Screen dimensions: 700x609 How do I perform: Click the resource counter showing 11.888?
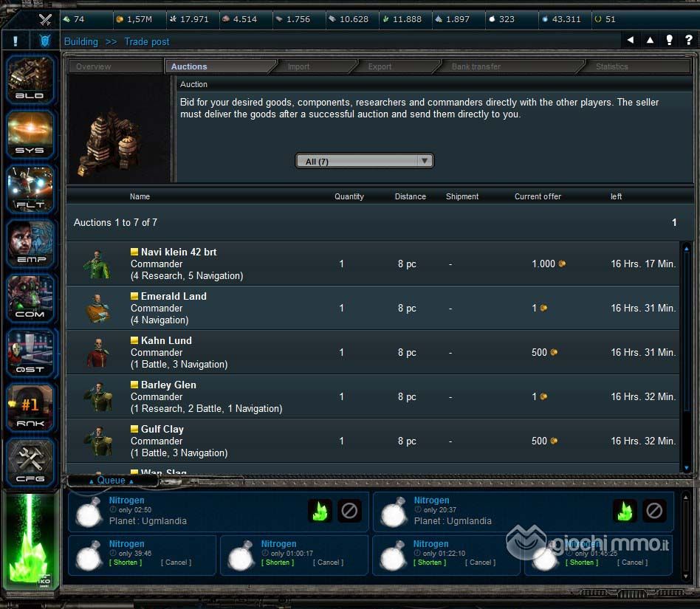(402, 19)
